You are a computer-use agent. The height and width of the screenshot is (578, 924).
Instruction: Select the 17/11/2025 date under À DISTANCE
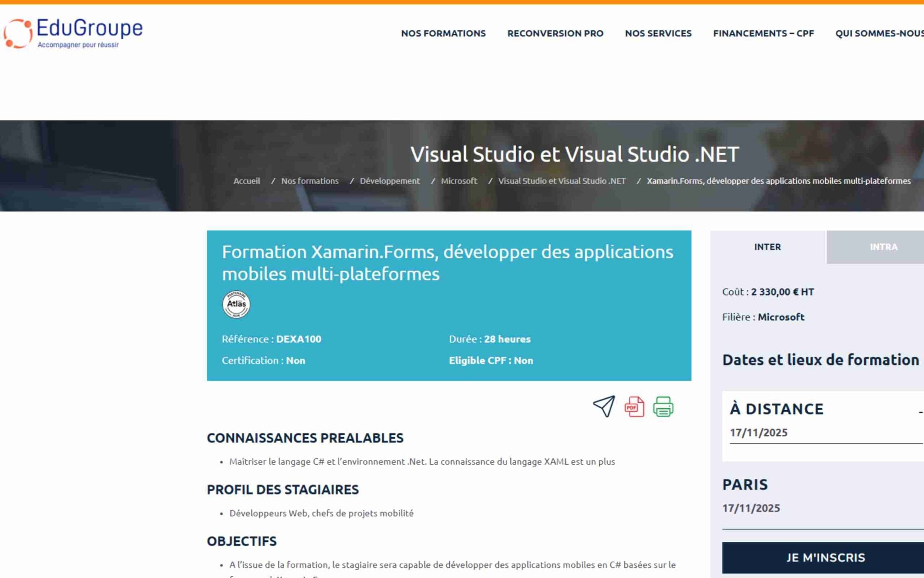(x=758, y=433)
